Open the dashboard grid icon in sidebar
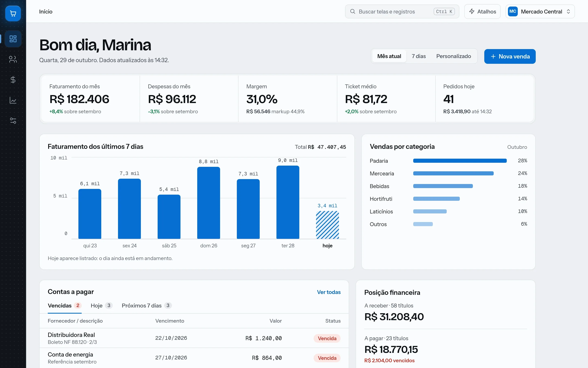Screen dimensions: 588x368 click(x=13, y=39)
